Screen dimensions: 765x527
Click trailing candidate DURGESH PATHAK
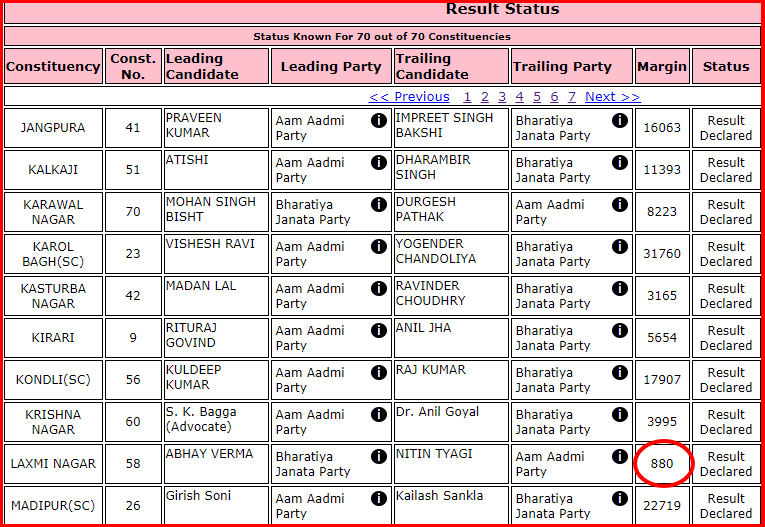425,209
